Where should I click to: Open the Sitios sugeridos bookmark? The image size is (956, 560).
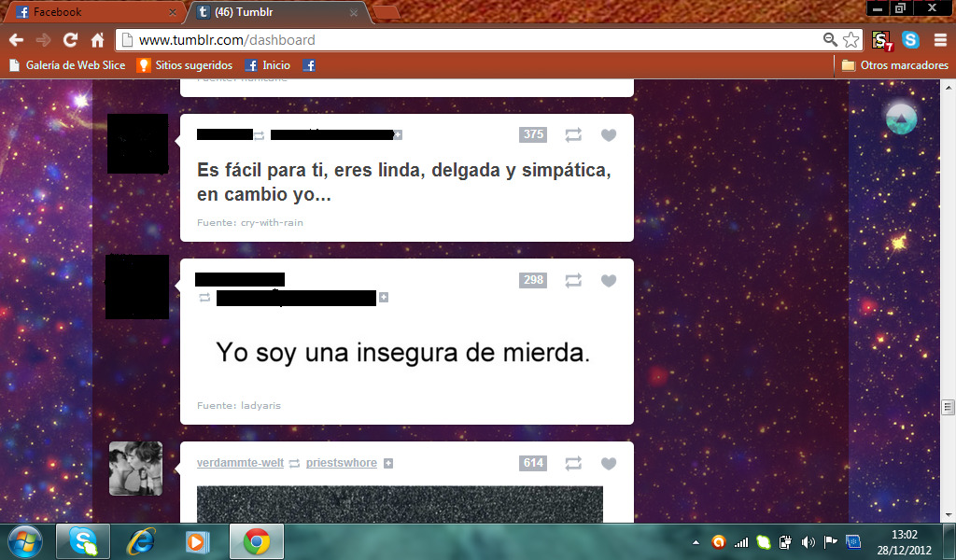tap(185, 65)
